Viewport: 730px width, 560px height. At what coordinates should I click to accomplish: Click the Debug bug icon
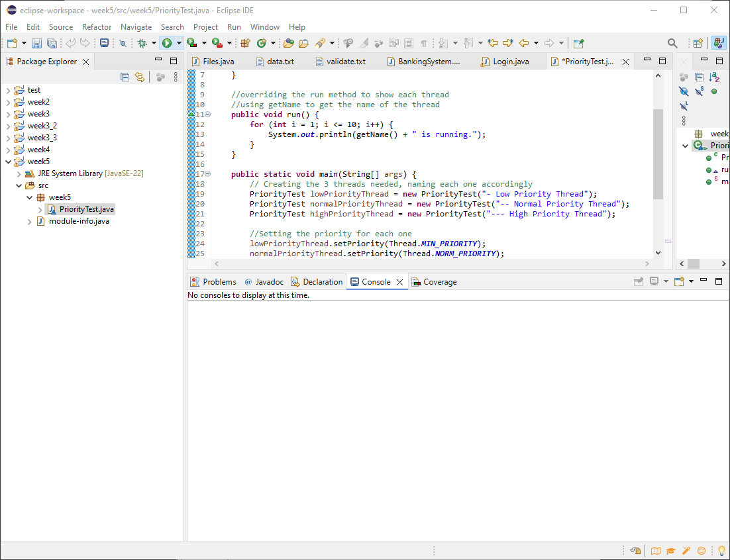(142, 43)
